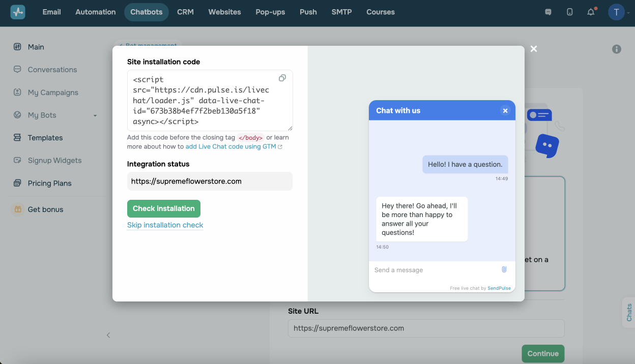The image size is (635, 364).
Task: Click the Chat with us header title
Action: pos(398,110)
